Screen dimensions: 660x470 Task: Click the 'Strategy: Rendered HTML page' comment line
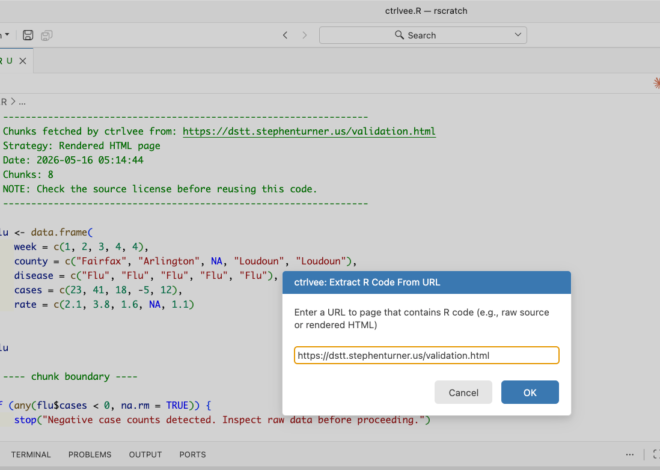[x=81, y=146]
